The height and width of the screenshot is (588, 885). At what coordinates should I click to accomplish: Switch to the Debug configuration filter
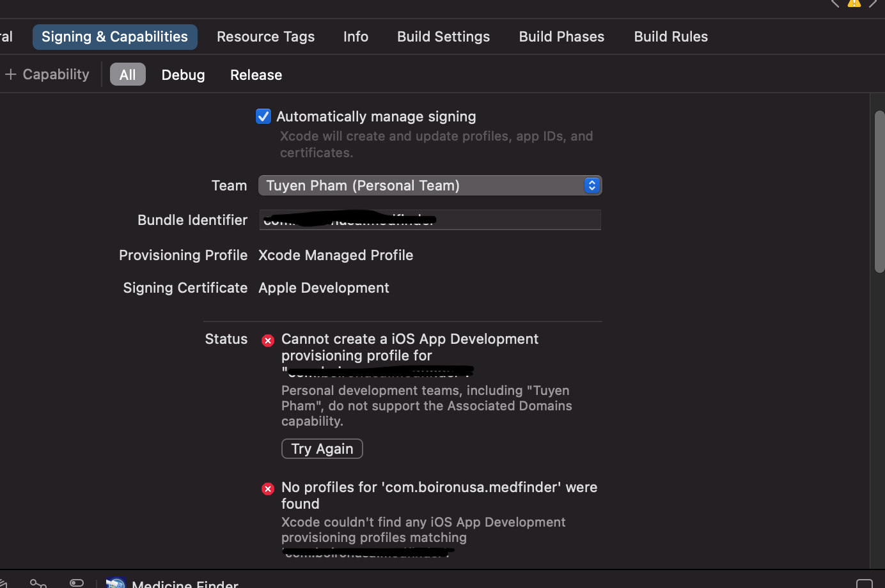point(183,75)
